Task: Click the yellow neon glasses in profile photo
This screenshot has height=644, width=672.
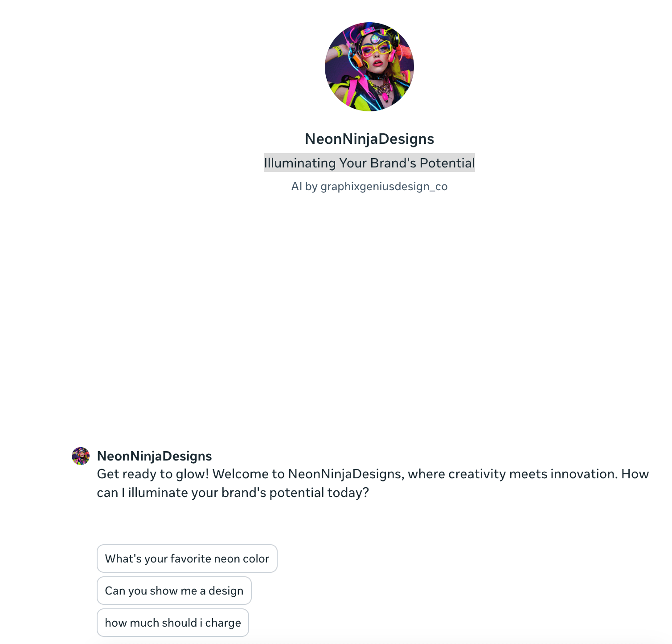Action: click(x=377, y=49)
